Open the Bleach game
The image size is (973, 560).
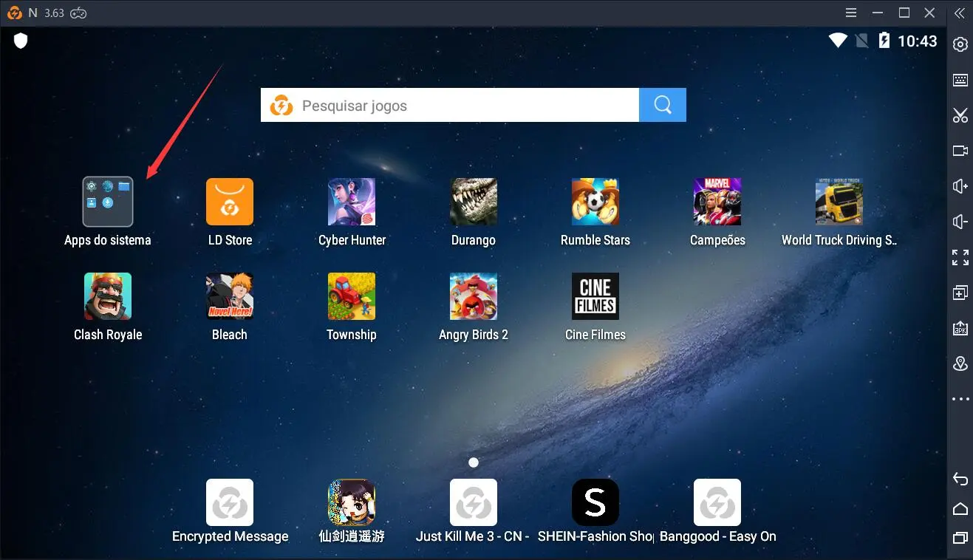tap(230, 296)
